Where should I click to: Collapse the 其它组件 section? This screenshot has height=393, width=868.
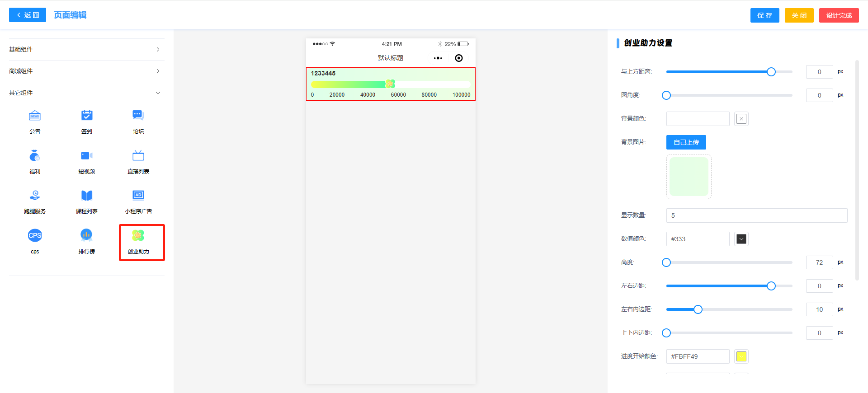(x=86, y=93)
